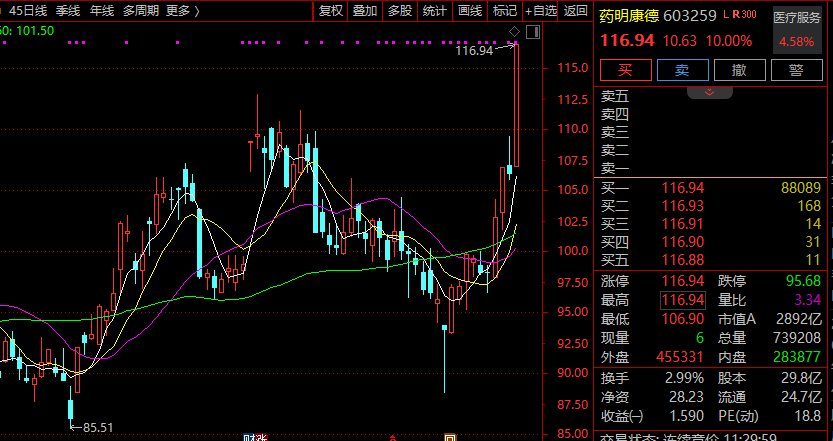Image resolution: width=833 pixels, height=441 pixels.
Task: Click the 10.00% change percentage
Action: pos(729,41)
